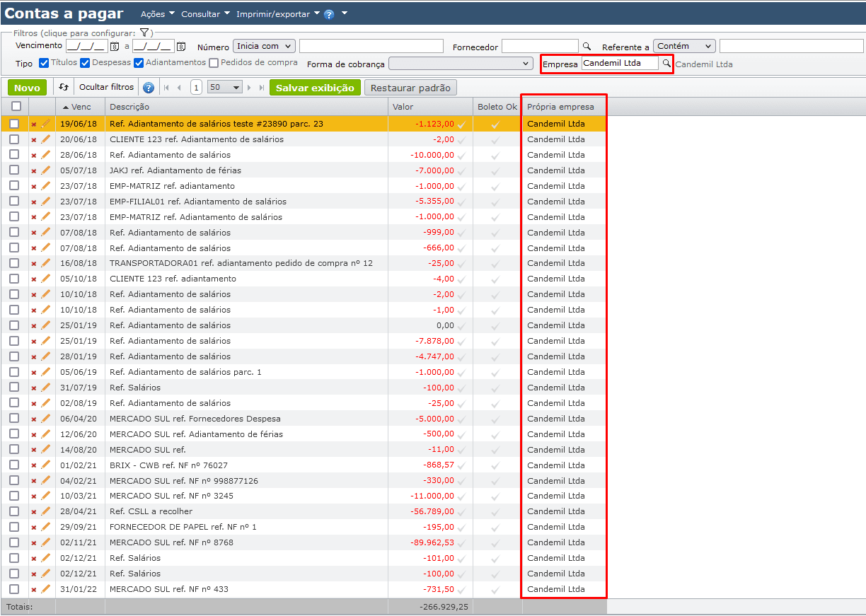Click the Boleto Ok checkmark in the 19/06/18 row
This screenshot has width=866, height=616.
pos(495,124)
